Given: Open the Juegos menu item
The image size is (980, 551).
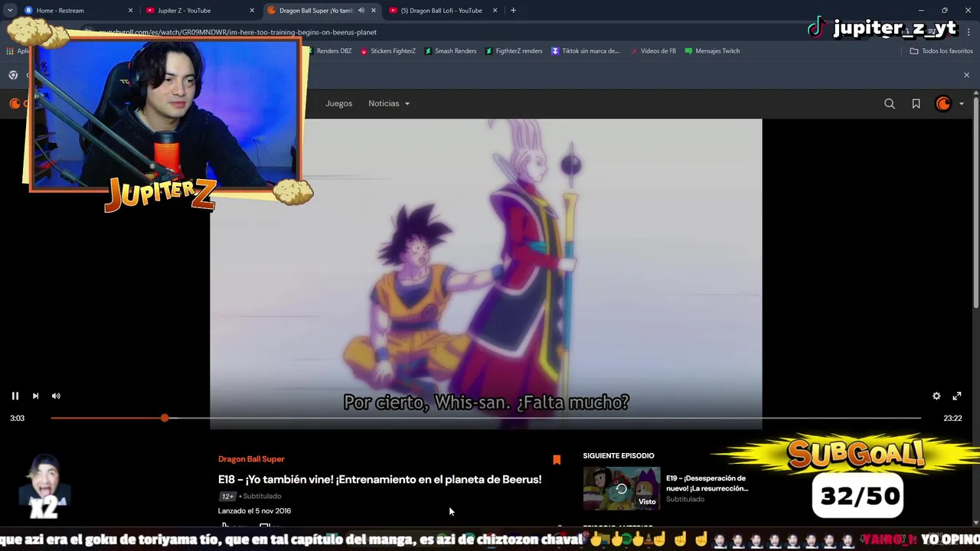Looking at the screenshot, I should tap(338, 103).
